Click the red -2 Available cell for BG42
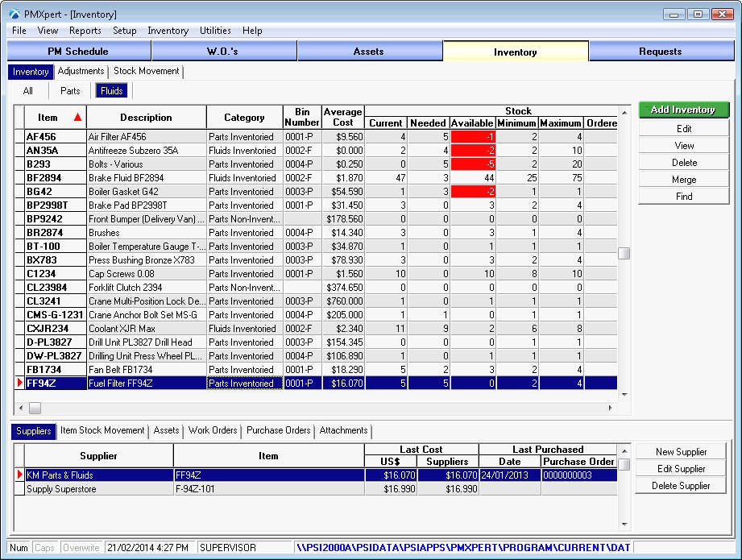This screenshot has width=742, height=560. [473, 192]
